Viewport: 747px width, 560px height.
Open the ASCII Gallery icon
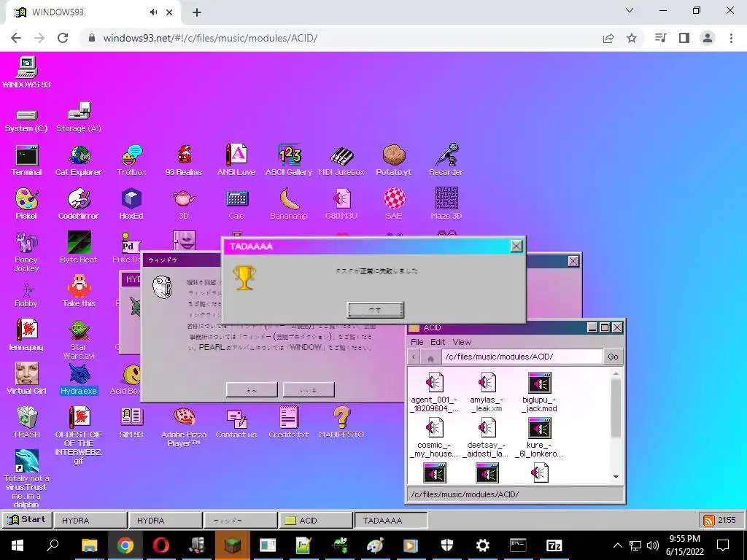pyautogui.click(x=289, y=155)
